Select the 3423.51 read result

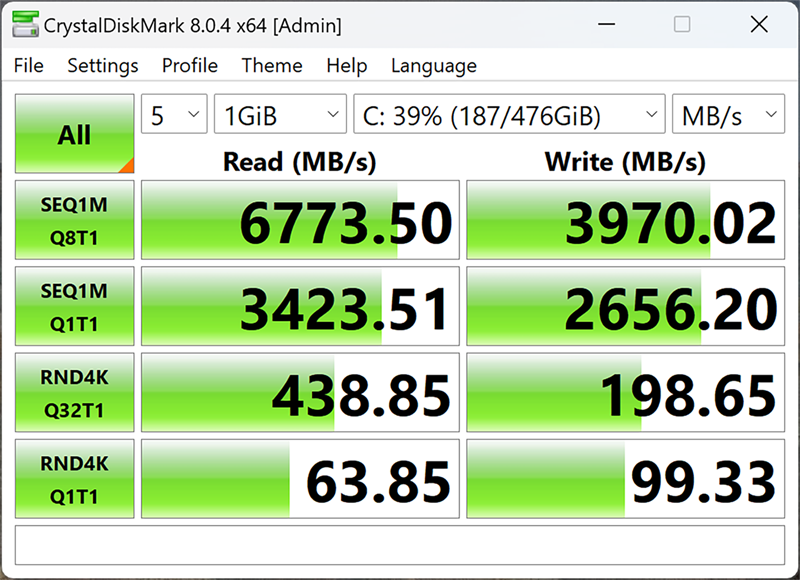(301, 306)
